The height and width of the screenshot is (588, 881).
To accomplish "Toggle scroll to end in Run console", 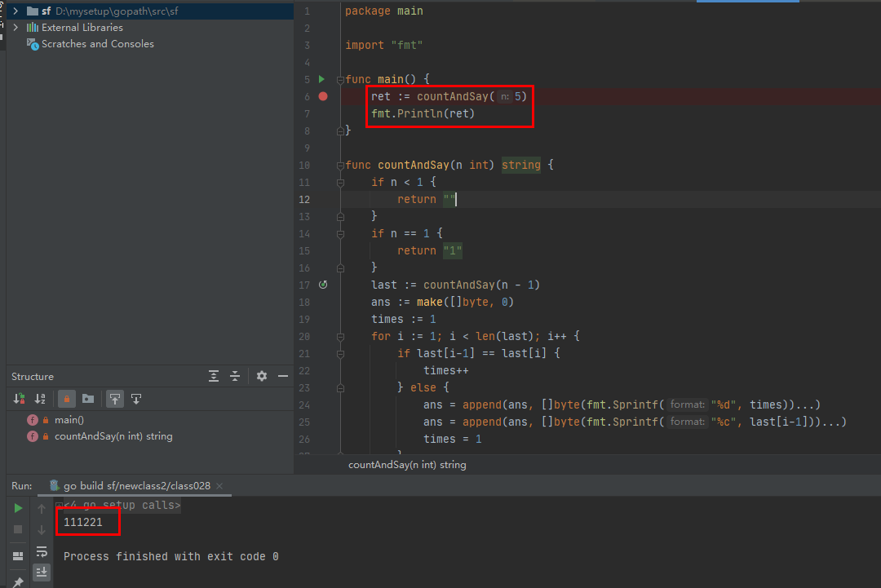I will (42, 573).
